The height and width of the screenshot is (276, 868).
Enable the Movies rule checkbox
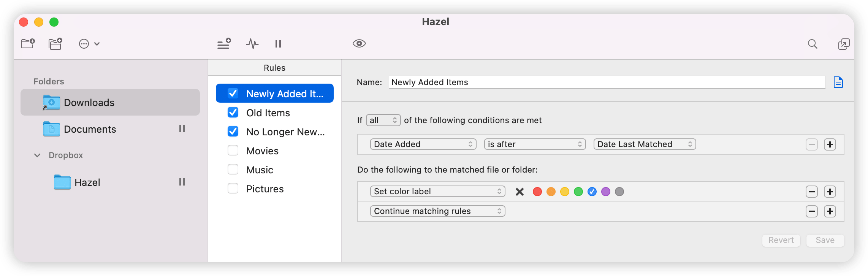click(233, 151)
